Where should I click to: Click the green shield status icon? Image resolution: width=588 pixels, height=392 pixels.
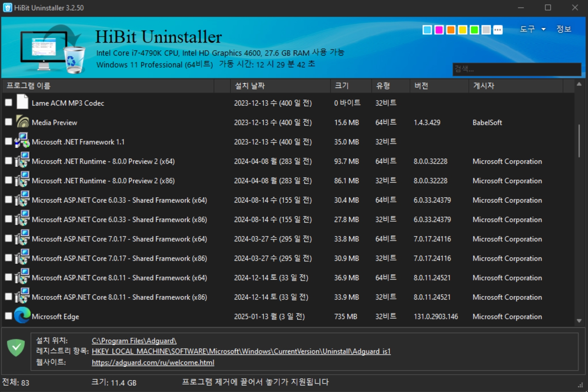(x=16, y=347)
